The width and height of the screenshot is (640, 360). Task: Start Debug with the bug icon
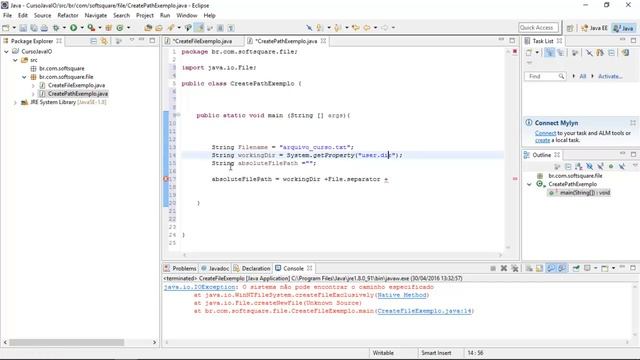click(x=56, y=28)
